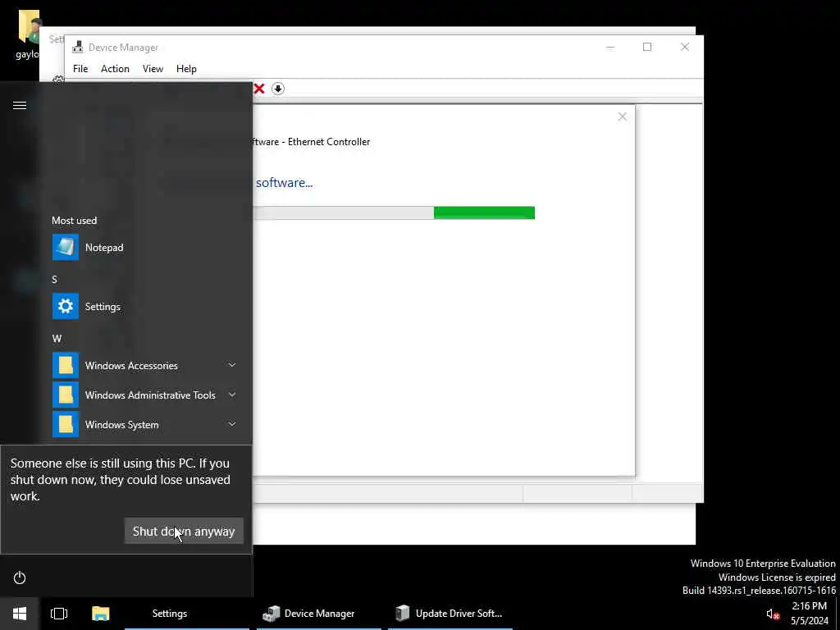Select the Windows Accessories folder icon
The image size is (840, 630).
click(x=66, y=365)
